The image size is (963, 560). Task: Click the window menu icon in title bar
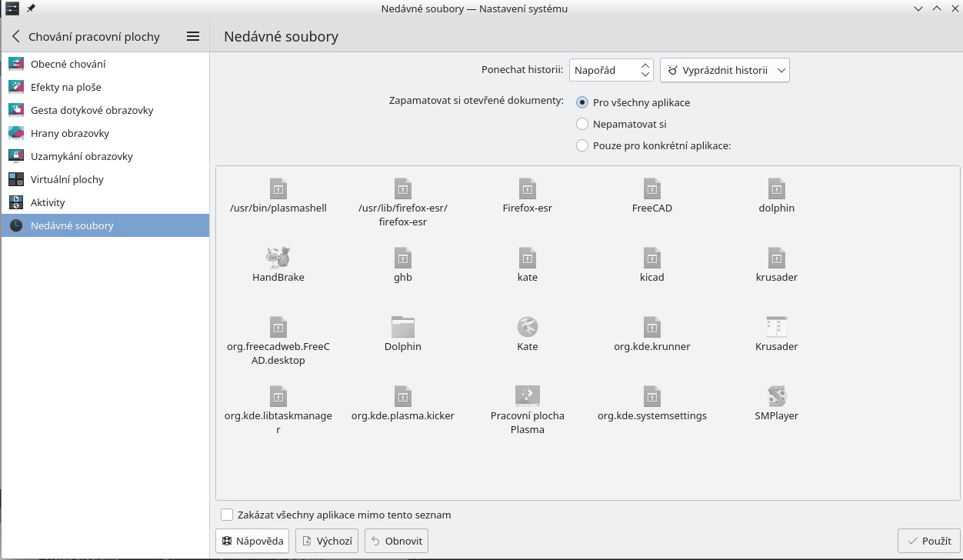pos(12,8)
